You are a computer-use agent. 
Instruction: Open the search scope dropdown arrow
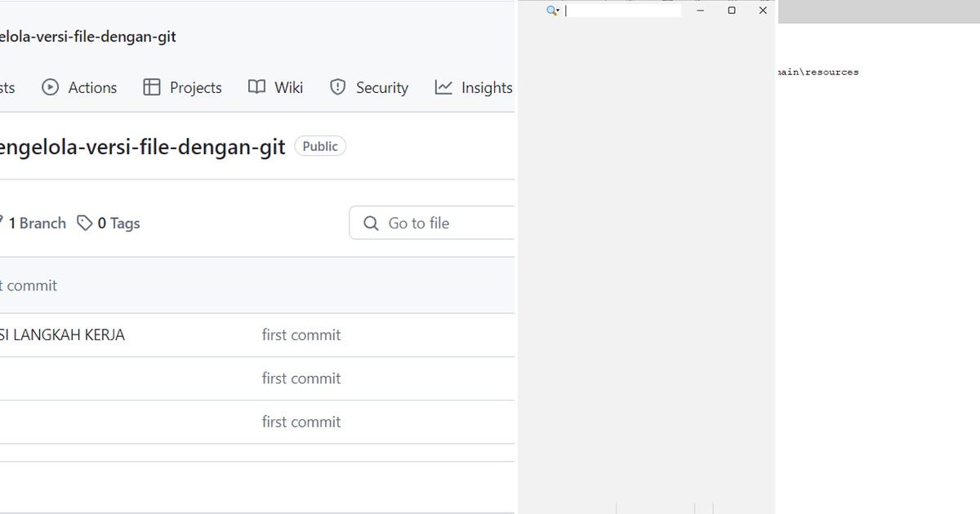coord(558,11)
